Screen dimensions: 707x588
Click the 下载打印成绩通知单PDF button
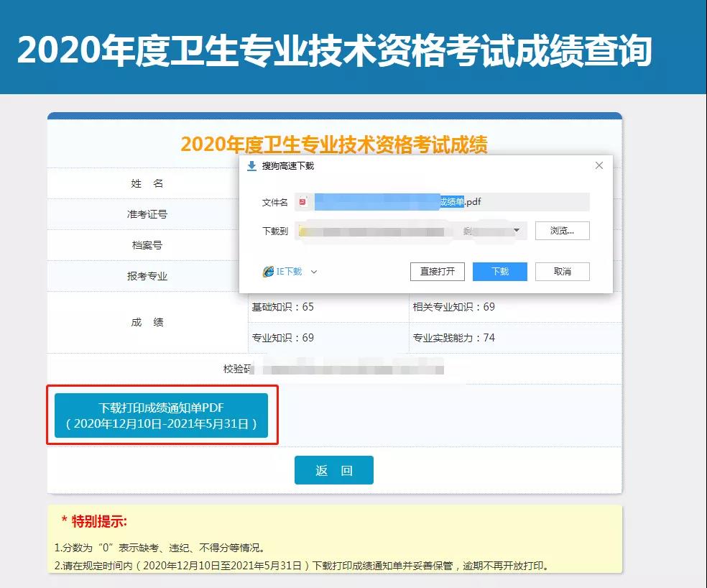pyautogui.click(x=162, y=415)
